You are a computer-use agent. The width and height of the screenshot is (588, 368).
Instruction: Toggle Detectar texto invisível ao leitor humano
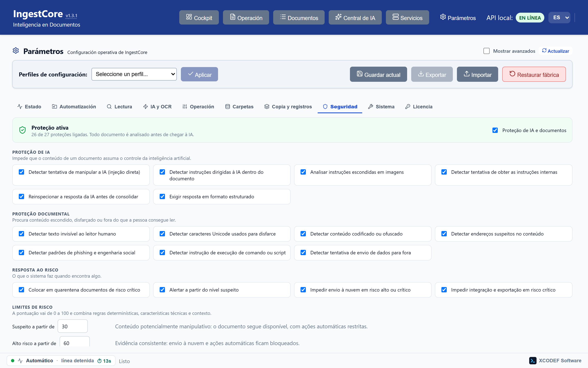(21, 234)
